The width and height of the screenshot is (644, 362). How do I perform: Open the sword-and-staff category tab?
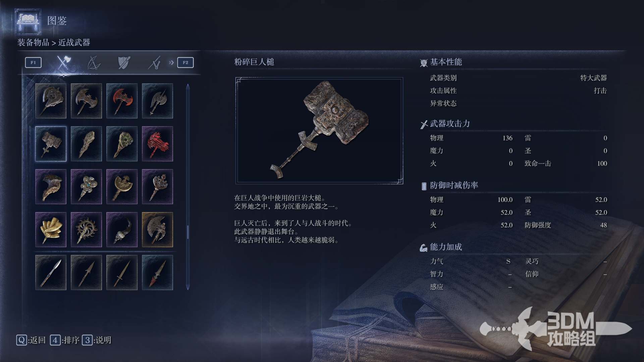pos(154,63)
